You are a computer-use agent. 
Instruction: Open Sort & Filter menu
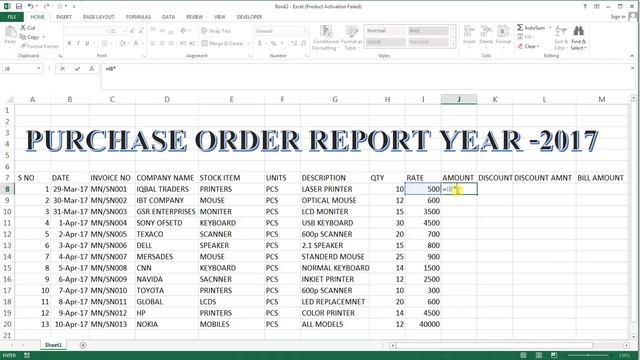pyautogui.click(x=561, y=38)
